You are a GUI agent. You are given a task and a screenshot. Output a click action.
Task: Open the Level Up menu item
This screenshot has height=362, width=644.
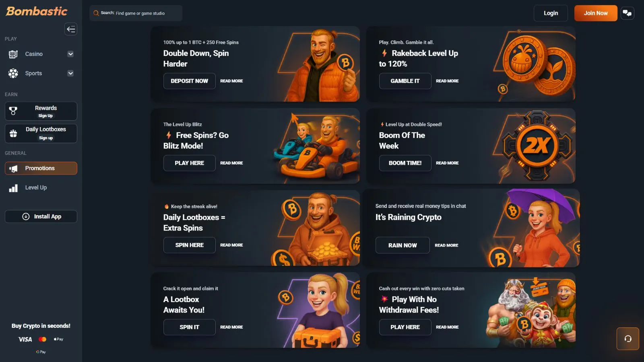click(x=41, y=187)
